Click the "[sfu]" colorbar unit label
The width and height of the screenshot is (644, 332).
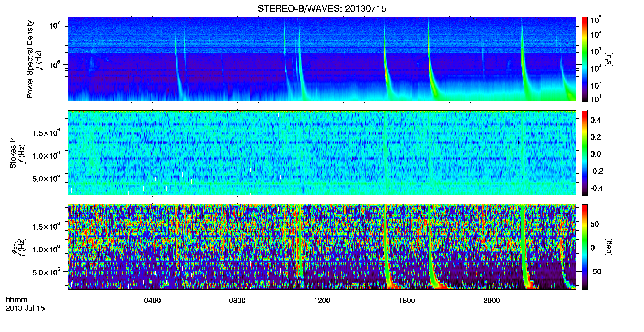click(608, 59)
